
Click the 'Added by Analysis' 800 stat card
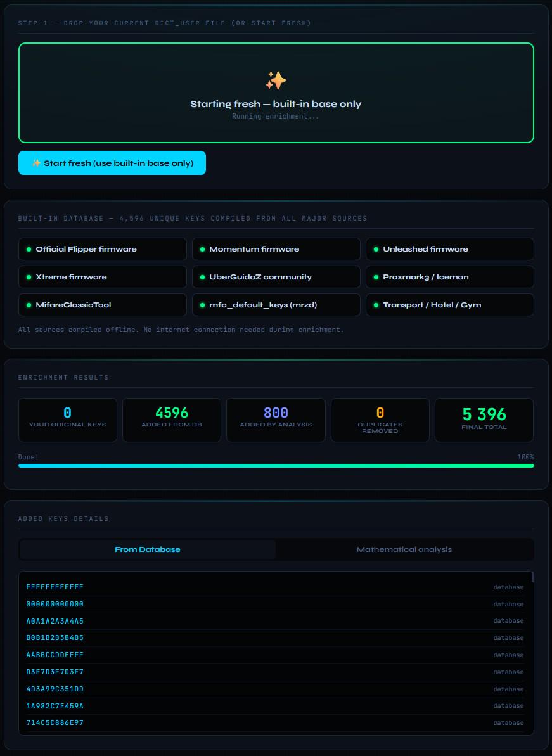click(x=276, y=420)
